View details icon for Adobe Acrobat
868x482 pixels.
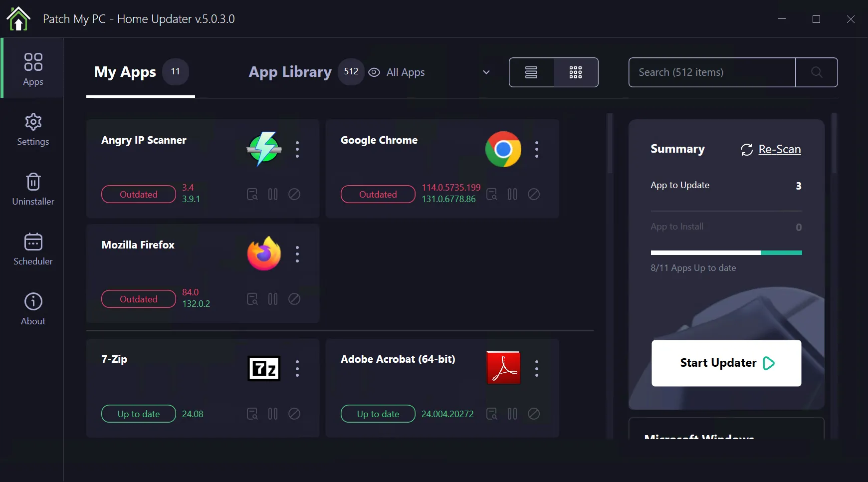[x=492, y=414]
